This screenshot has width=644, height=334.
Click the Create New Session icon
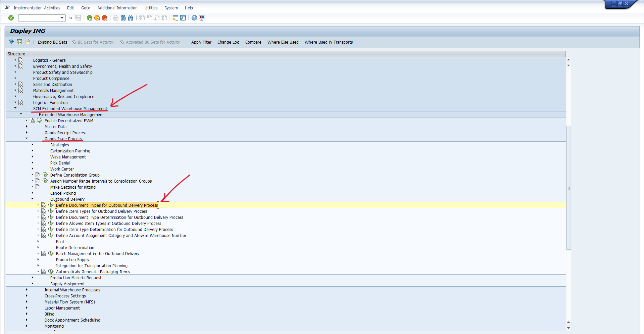[176, 18]
